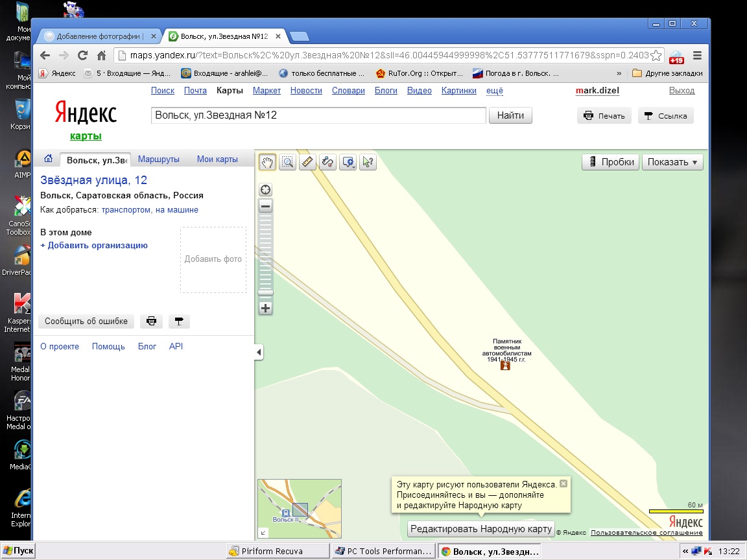Click the Сообщить об ошибке button
747x560 pixels.
[x=86, y=321]
